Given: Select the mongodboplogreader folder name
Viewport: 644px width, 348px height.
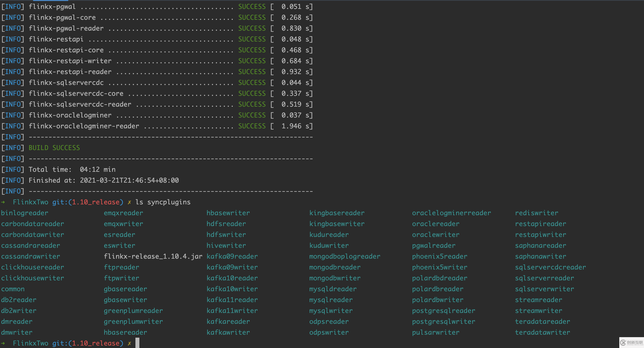Looking at the screenshot, I should click(344, 256).
